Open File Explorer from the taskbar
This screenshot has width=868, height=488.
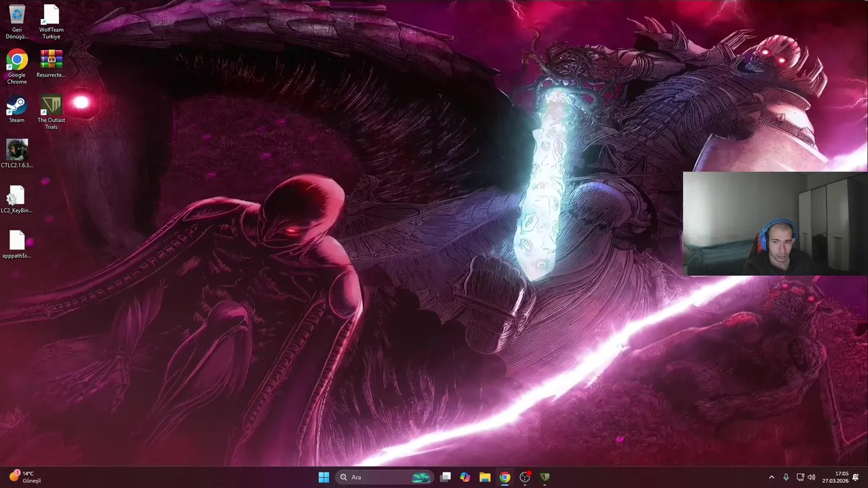(485, 477)
